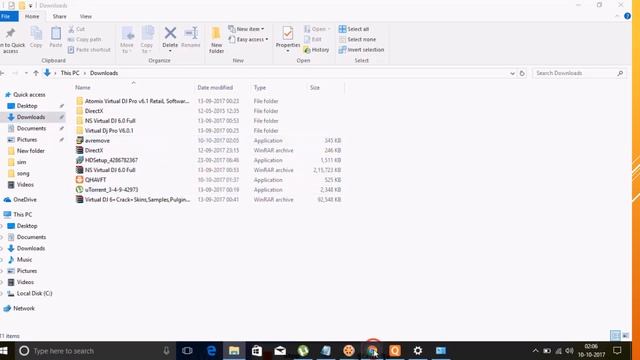Open Quick Access Toolbar customize dropdown
Image resolution: width=640 pixels, height=360 pixels.
click(31, 6)
